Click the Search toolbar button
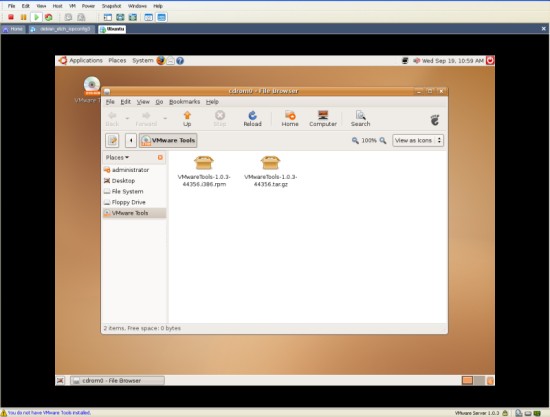 [x=360, y=119]
